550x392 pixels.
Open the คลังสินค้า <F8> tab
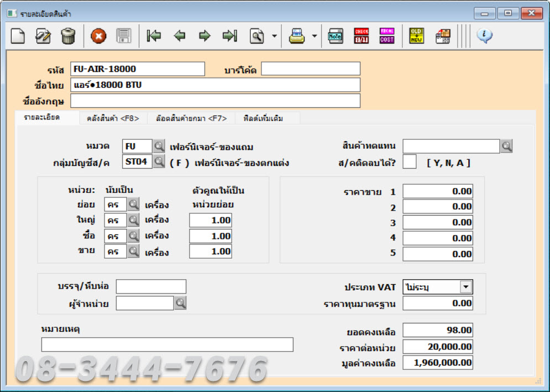click(x=113, y=118)
